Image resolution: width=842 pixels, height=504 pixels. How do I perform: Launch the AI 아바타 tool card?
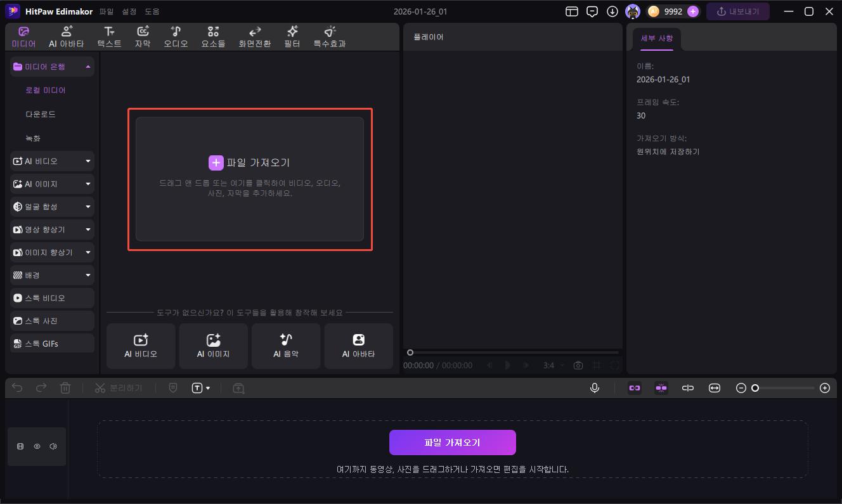tap(358, 346)
